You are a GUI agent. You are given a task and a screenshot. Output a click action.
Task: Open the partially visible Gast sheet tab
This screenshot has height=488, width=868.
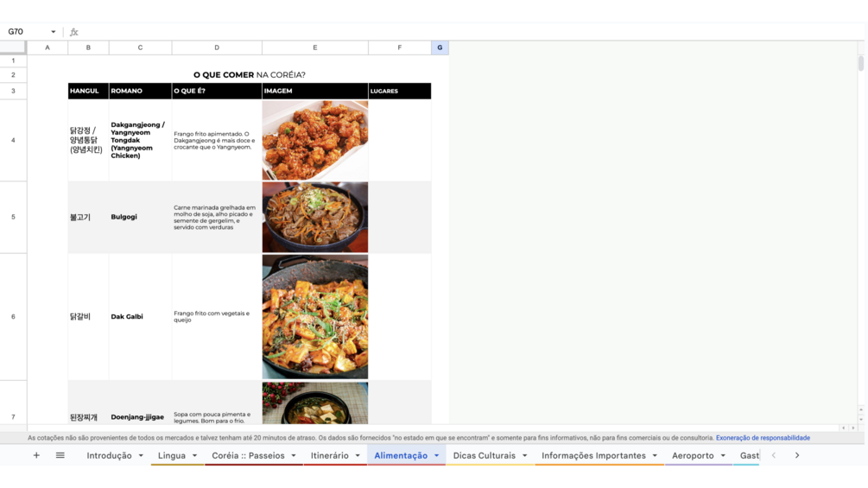750,456
